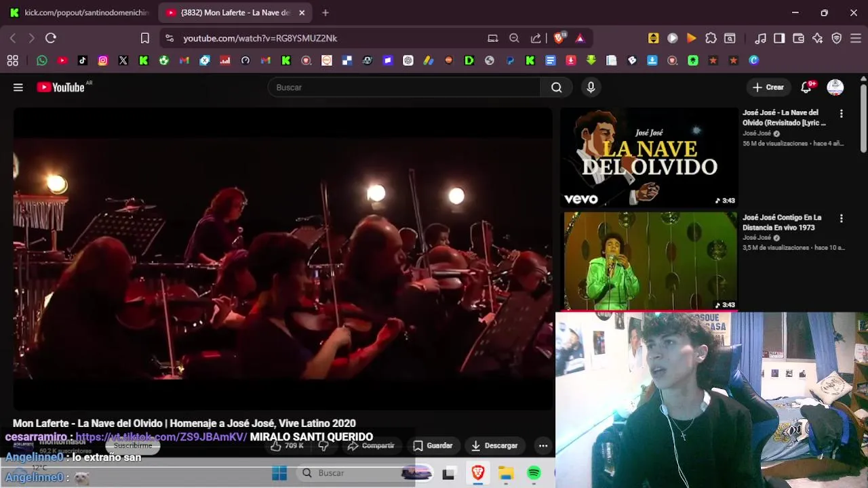
Task: Dislike the video with thumbs down
Action: 323,445
